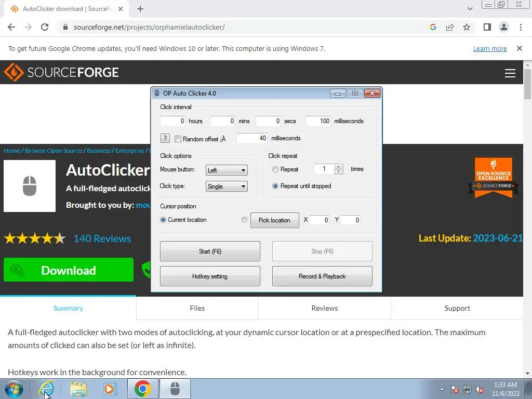Click the Random offset help question button

click(165, 138)
